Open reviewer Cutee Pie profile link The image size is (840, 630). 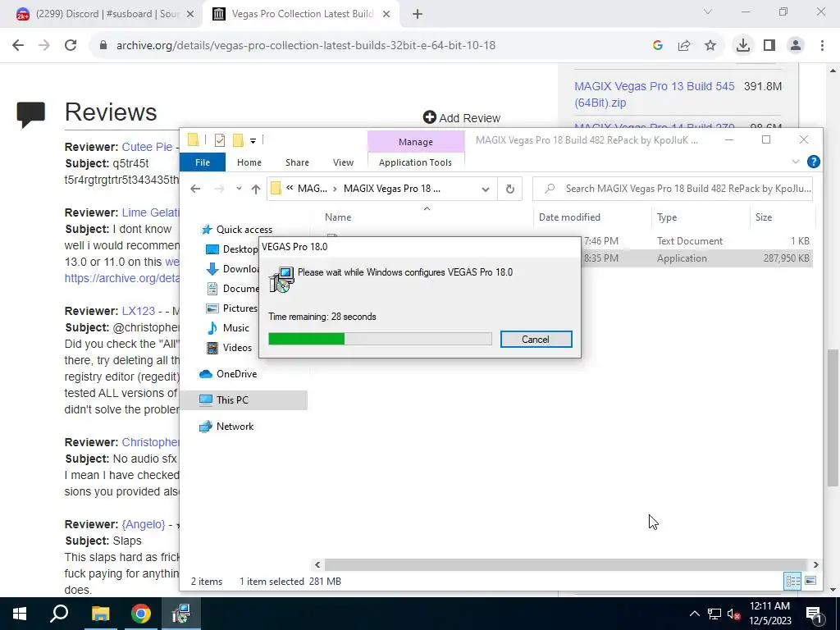coord(147,147)
